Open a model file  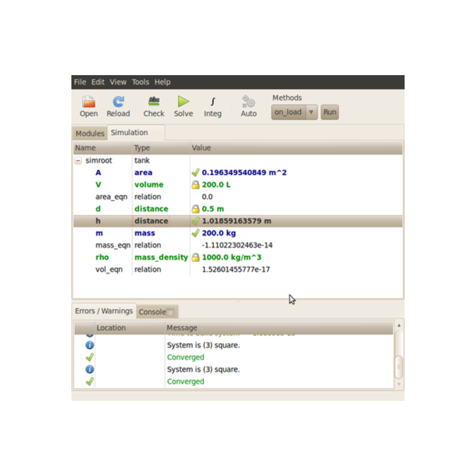(88, 105)
